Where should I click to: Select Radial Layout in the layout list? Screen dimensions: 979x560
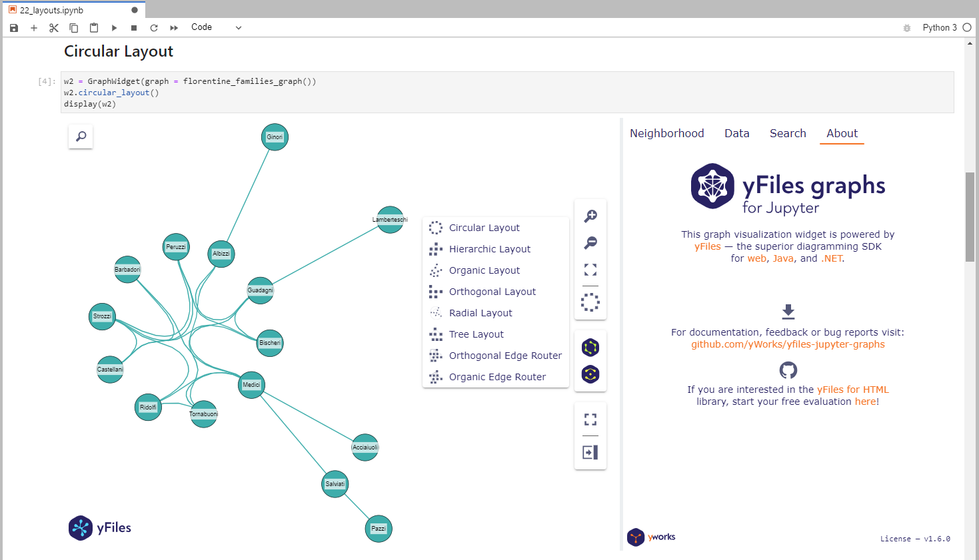(x=481, y=312)
